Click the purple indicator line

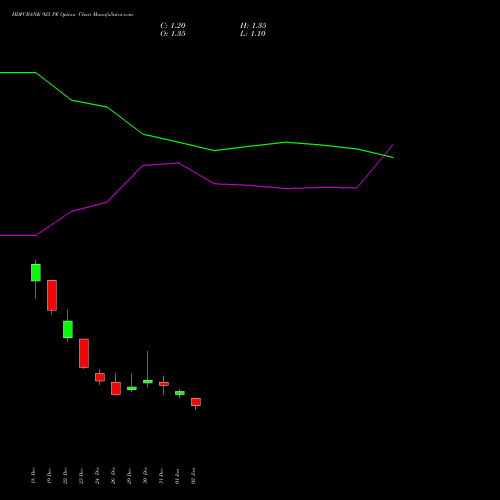click(214, 184)
